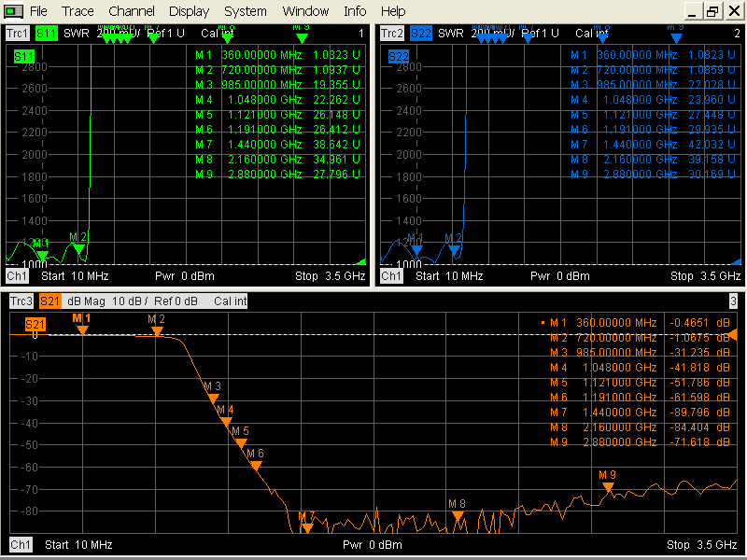The image size is (747, 560).
Task: Select the Trc1 trace label
Action: click(x=16, y=33)
